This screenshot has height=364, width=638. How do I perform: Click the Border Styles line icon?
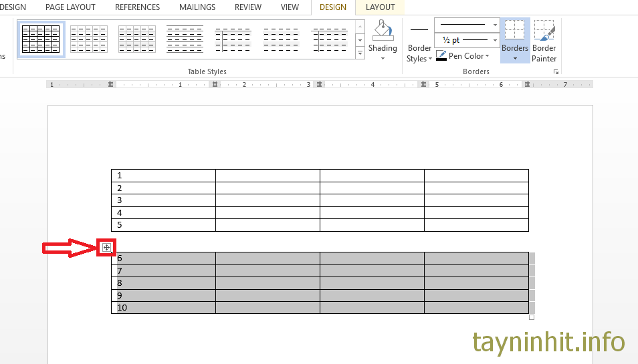[419, 30]
